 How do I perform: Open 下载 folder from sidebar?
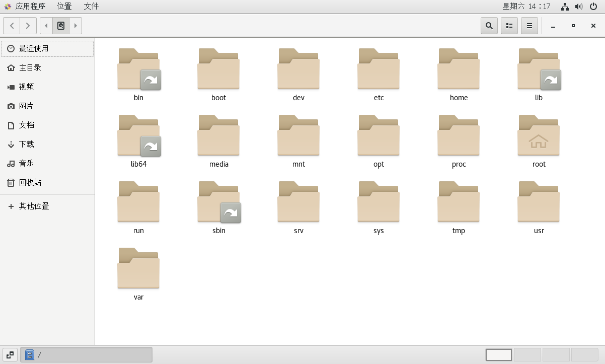tap(27, 144)
